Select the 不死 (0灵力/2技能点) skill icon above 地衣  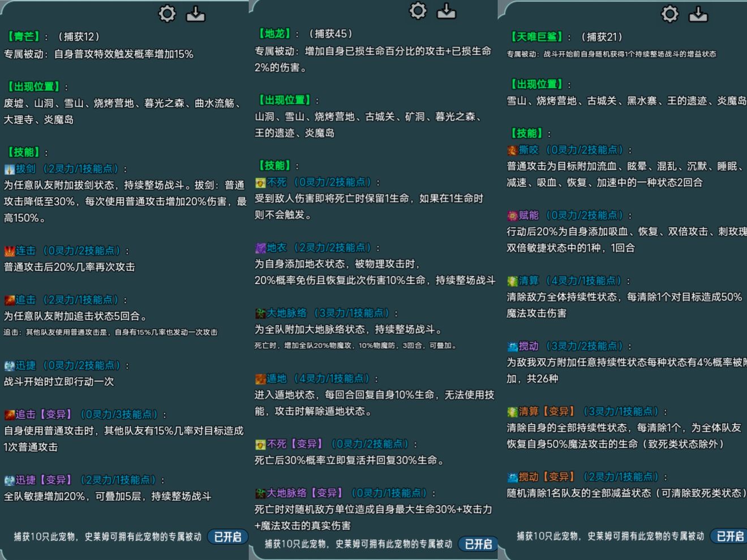pos(260,183)
